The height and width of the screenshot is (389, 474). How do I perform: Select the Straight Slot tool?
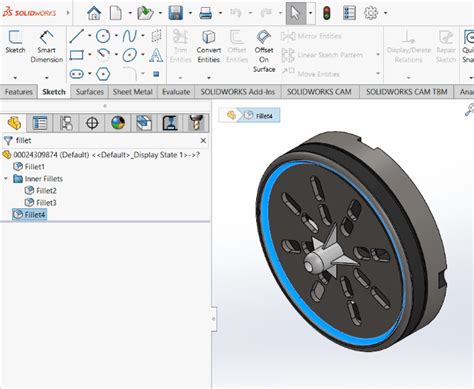pos(77,73)
